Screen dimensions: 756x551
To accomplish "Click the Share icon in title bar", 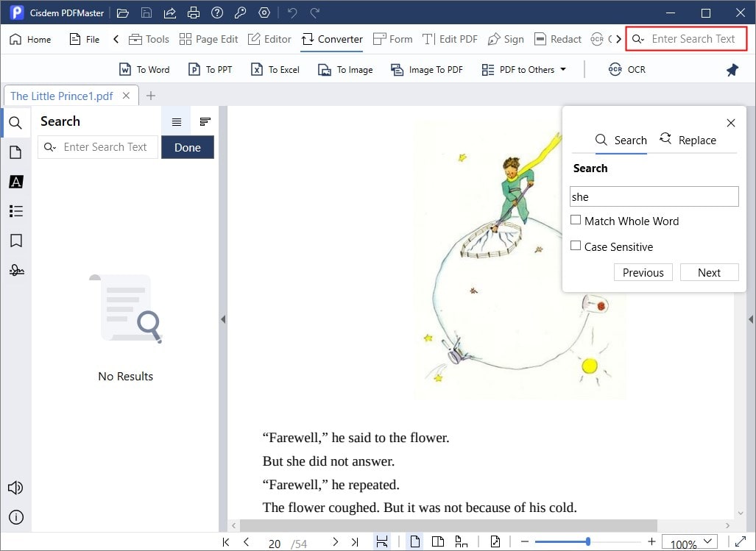I will (x=170, y=13).
